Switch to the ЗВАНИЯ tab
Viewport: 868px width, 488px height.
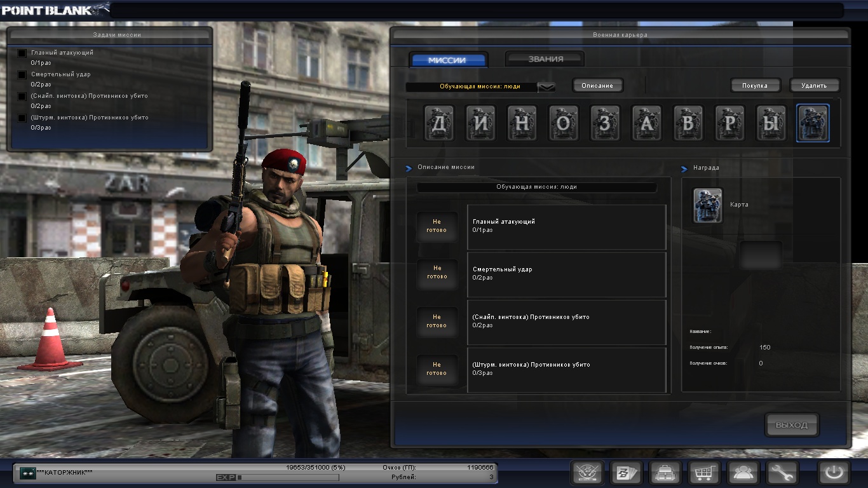[x=545, y=59]
